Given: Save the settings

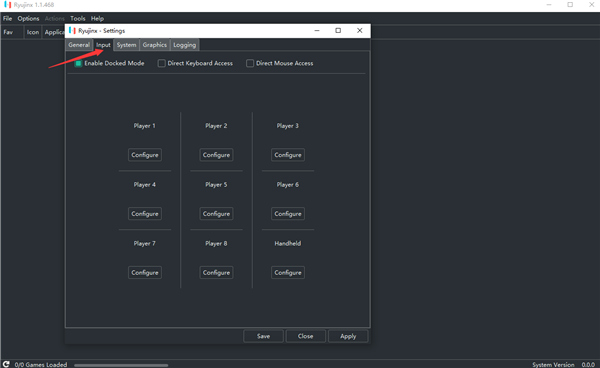Looking at the screenshot, I should click(x=263, y=336).
